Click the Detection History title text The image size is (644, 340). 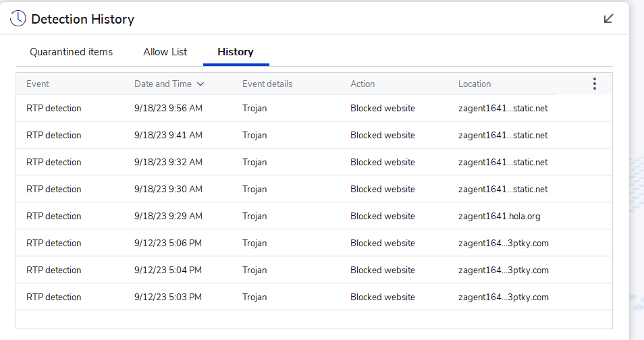click(82, 20)
